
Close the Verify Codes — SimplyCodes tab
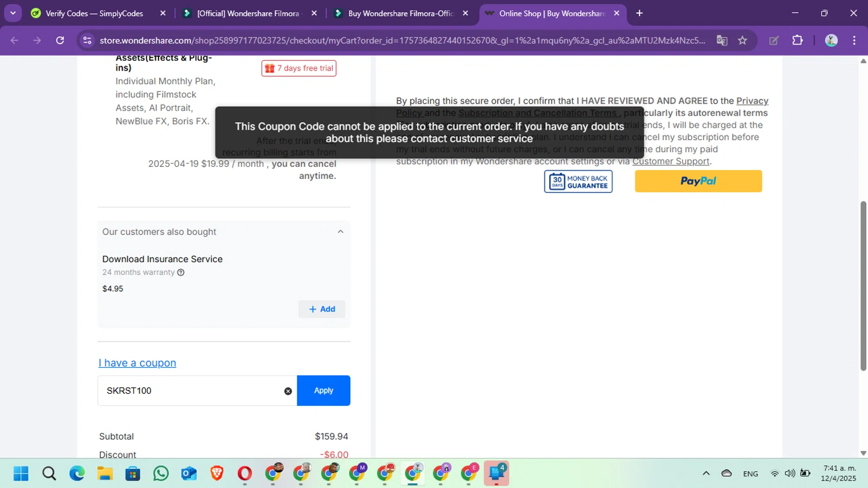(x=163, y=13)
